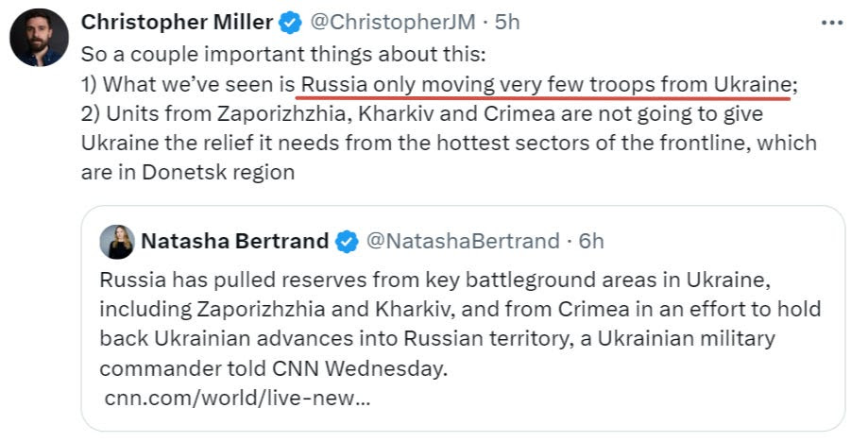The image size is (868, 442).
Task: Click Christopher Miller's profile avatar
Action: pyautogui.click(x=40, y=38)
